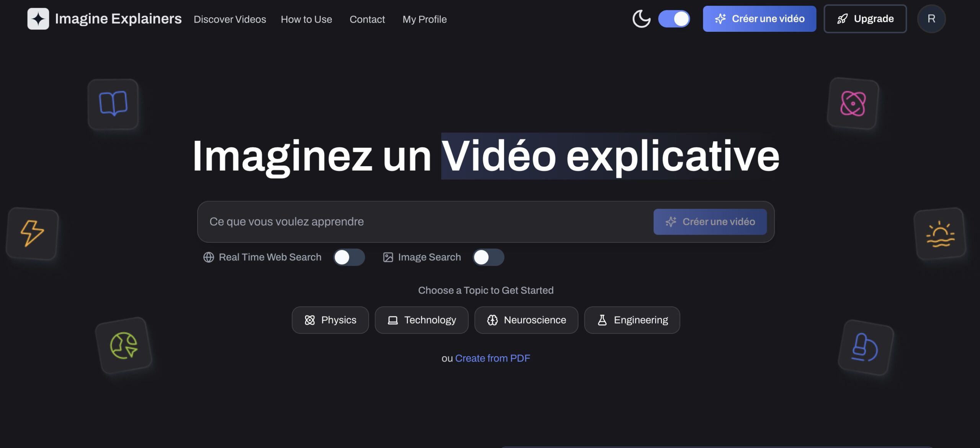Go to the Contact page

point(367,19)
